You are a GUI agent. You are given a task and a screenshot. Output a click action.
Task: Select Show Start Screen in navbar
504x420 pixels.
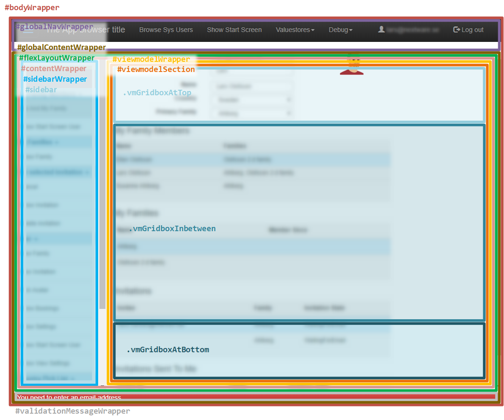point(234,30)
